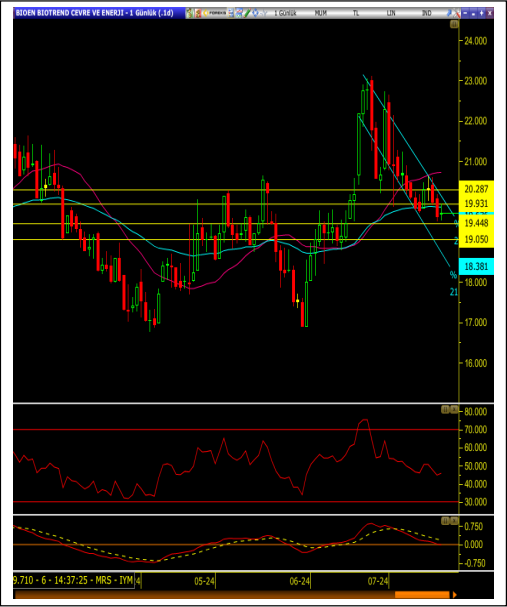
Task: Close the RSI panel with its right icon
Action: coord(454,410)
